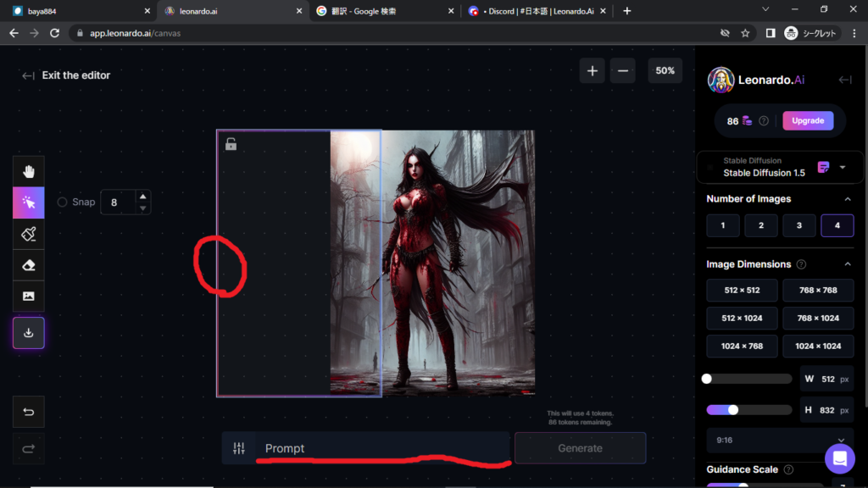868x488 pixels.
Task: Click the Upgrade button
Action: pos(807,120)
